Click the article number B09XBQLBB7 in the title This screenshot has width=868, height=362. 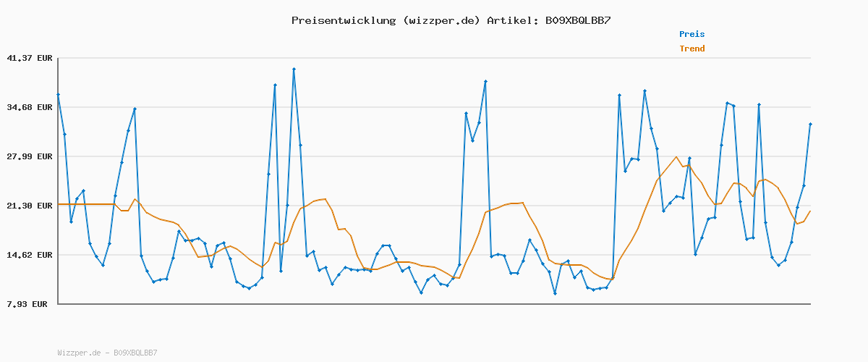coord(577,20)
